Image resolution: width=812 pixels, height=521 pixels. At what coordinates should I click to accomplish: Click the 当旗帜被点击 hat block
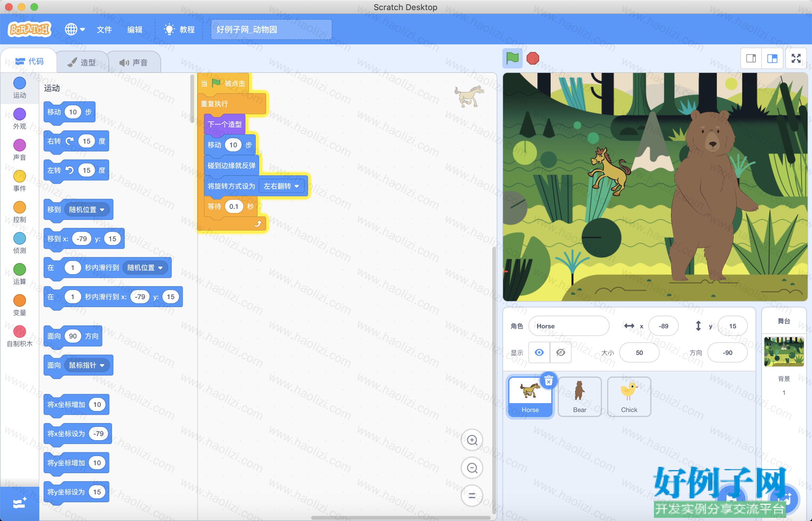[x=224, y=83]
